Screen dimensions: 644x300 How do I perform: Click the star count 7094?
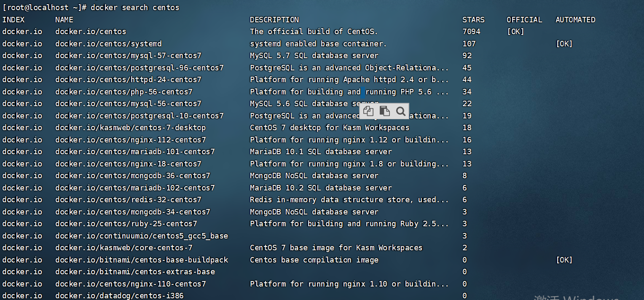[471, 32]
